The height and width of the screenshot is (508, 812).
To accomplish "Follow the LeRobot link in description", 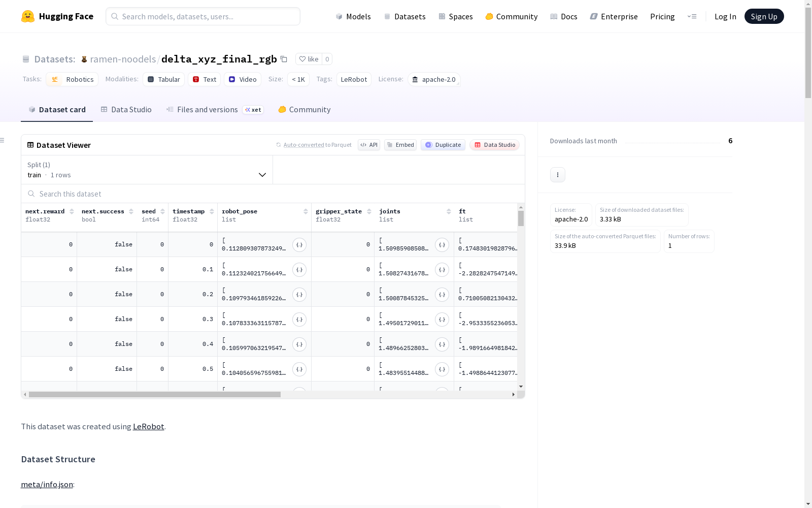I will point(148,426).
